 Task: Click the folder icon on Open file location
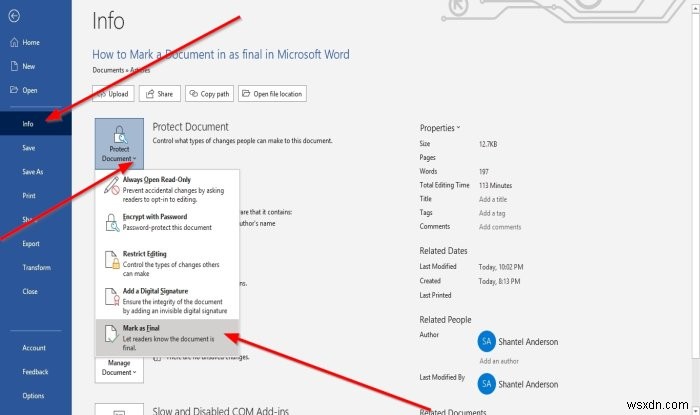click(246, 94)
